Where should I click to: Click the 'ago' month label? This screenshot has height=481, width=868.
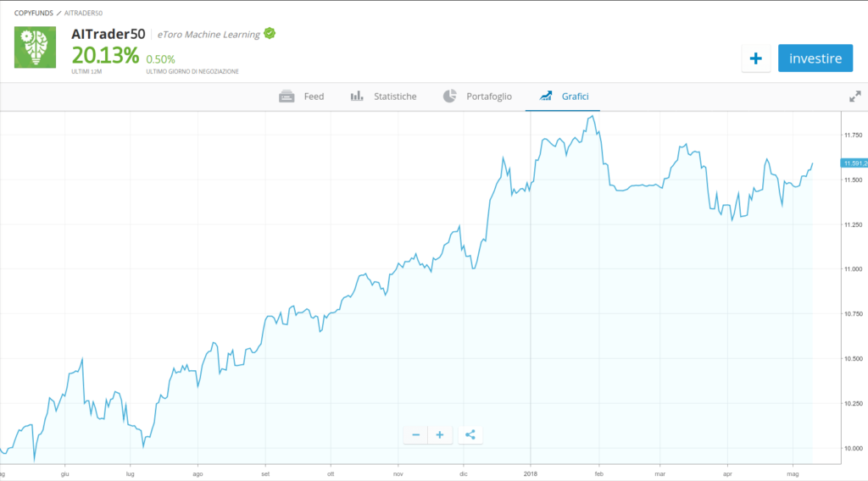198,474
